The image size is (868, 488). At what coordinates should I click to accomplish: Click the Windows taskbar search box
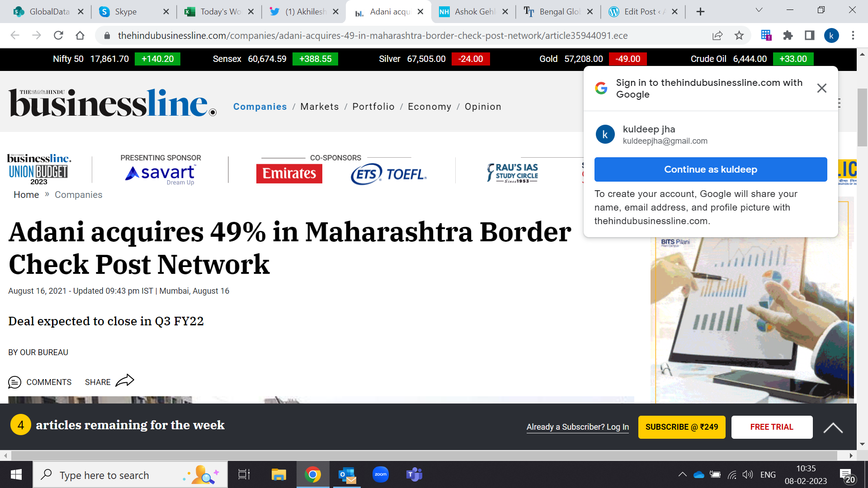point(130,475)
